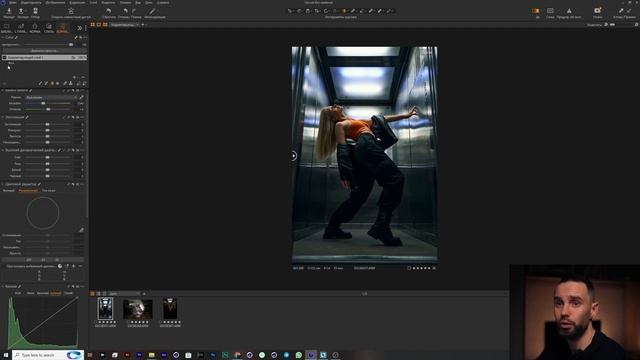Collapse the Curve tool panel

(x=2, y=287)
